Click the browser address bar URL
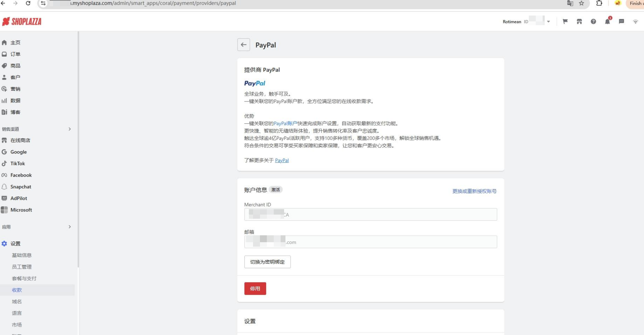Viewport: 644px width, 335px height. click(153, 3)
